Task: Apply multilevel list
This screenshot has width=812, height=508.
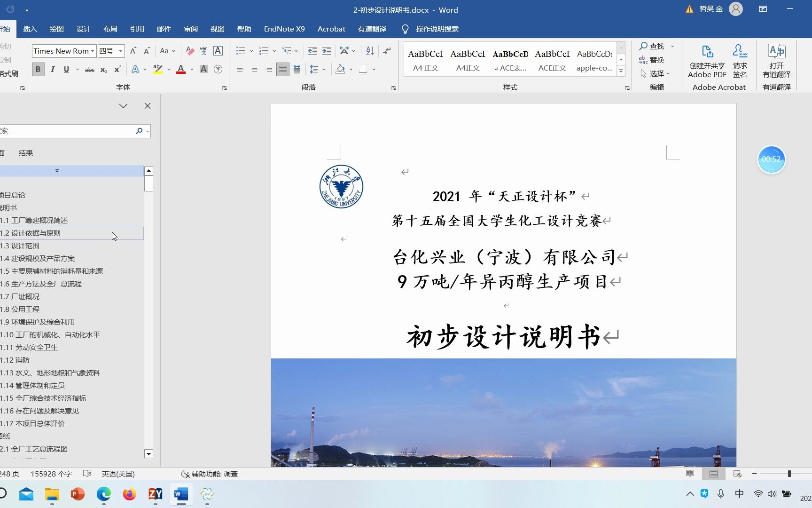Action: 287,51
